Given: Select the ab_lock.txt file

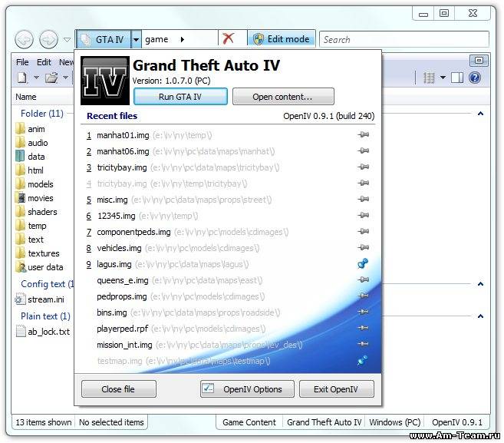Looking at the screenshot, I should pyautogui.click(x=43, y=332).
